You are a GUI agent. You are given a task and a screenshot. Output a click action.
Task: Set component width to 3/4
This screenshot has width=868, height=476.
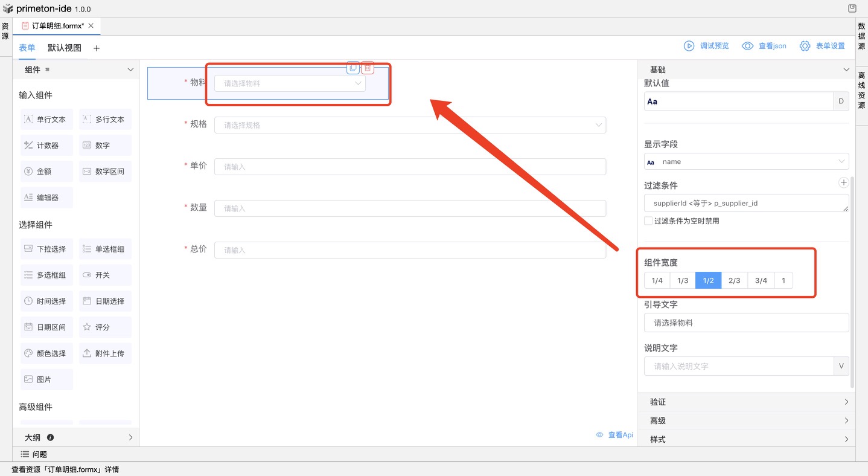(761, 280)
